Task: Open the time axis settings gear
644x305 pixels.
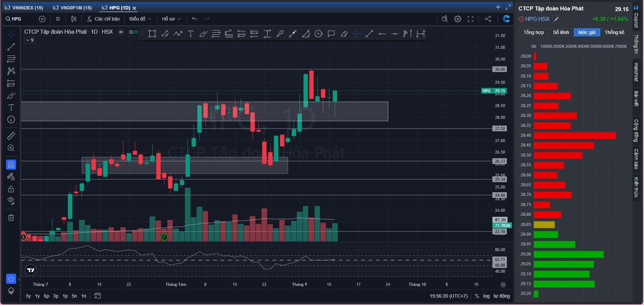Action: point(503,284)
